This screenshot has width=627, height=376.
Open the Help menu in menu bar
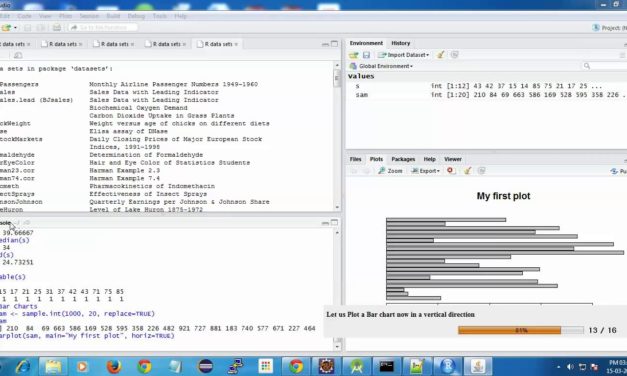tap(180, 16)
